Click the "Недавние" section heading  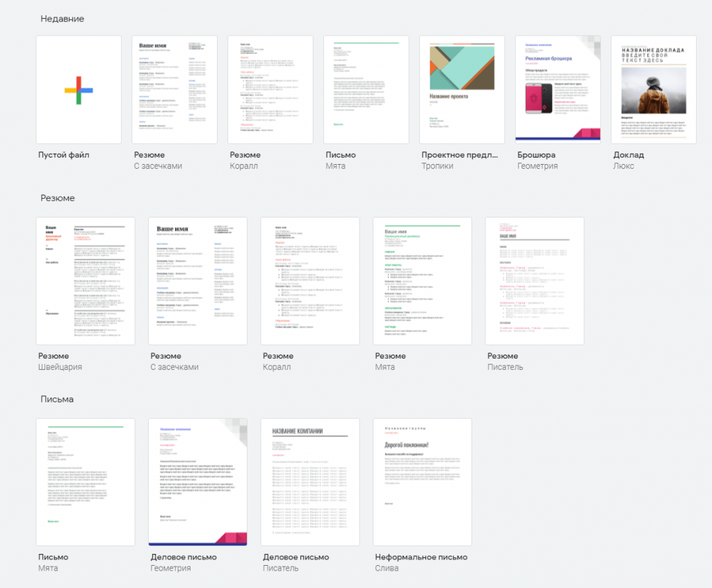(60, 19)
